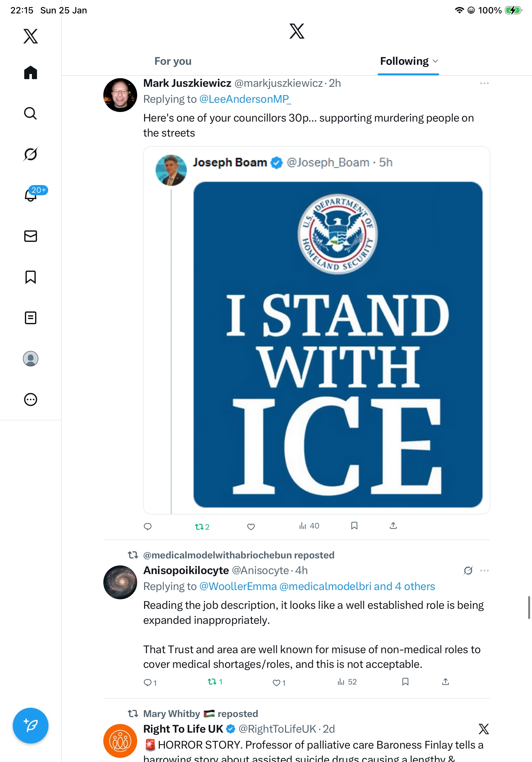532x762 pixels.
Task: Undo repost on Anisopoikilocyte's post
Action: point(215,682)
